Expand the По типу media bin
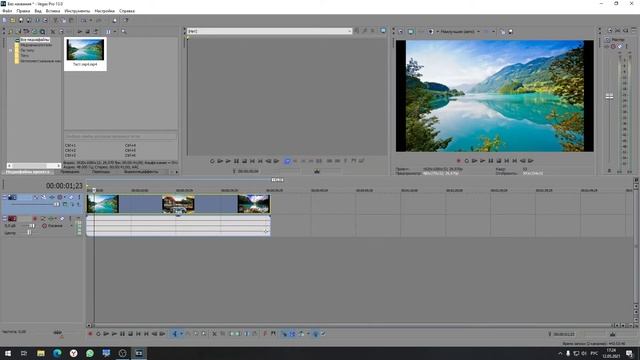Screen dimensions: 640x360 tap(11, 50)
